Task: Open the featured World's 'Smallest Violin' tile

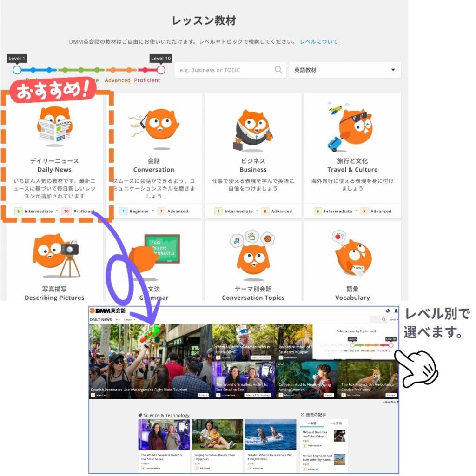Action: pos(244,380)
